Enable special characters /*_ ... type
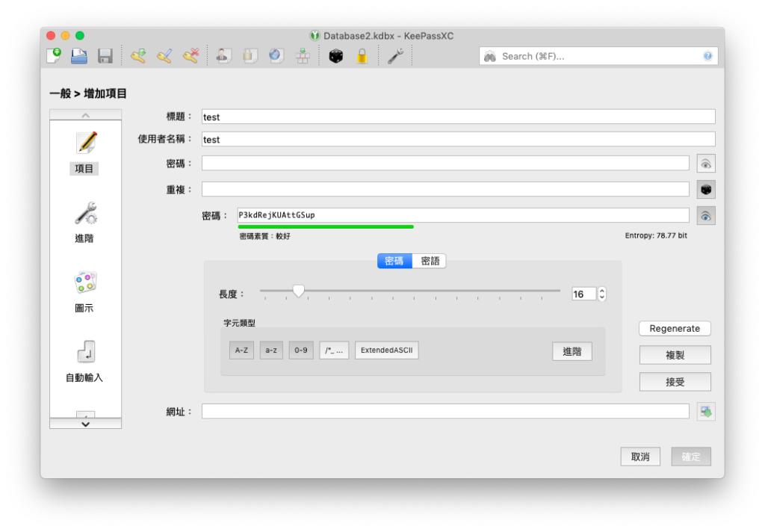 click(x=334, y=350)
